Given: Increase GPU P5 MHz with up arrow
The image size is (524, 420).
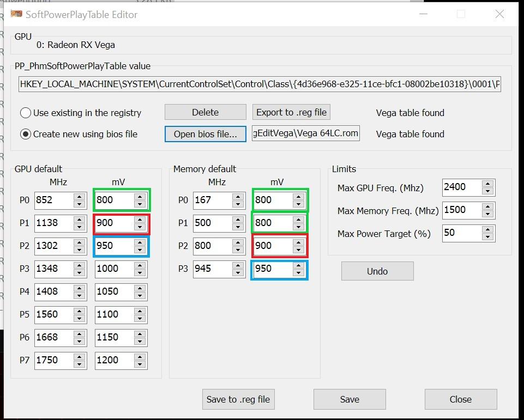Looking at the screenshot, I should (x=80, y=311).
